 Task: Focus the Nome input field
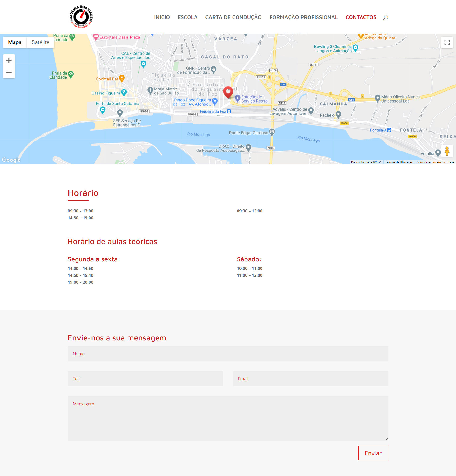click(228, 353)
